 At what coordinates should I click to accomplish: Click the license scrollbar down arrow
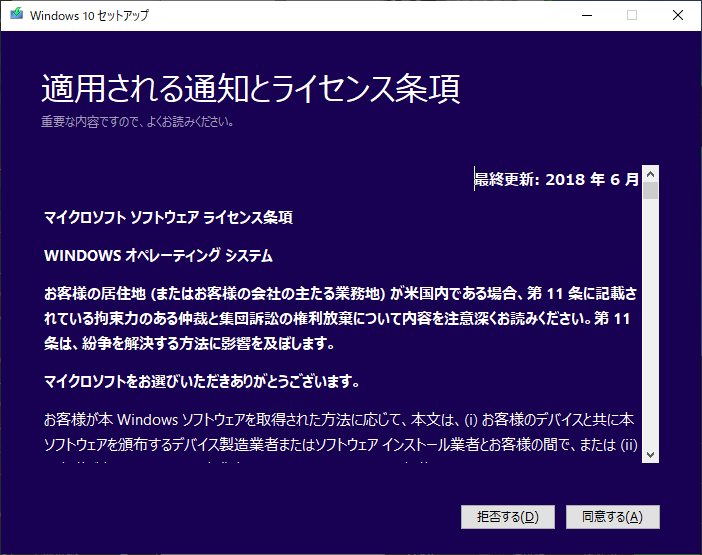tap(651, 455)
